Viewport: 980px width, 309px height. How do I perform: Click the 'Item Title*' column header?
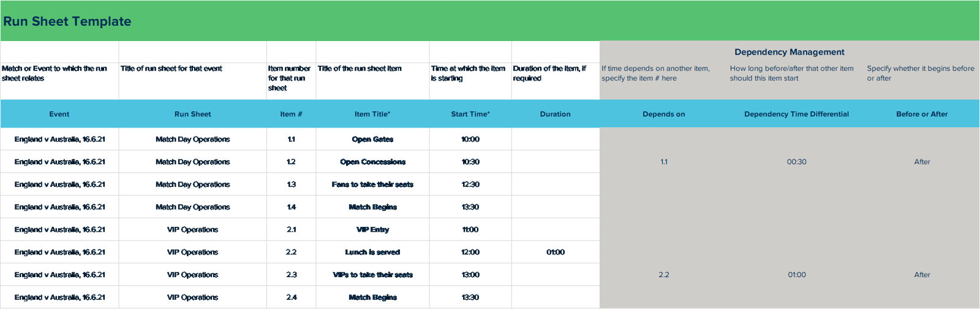pyautogui.click(x=372, y=114)
